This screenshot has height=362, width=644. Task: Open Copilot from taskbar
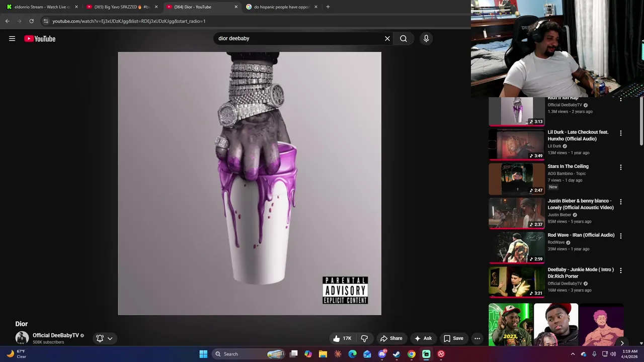tap(308, 354)
